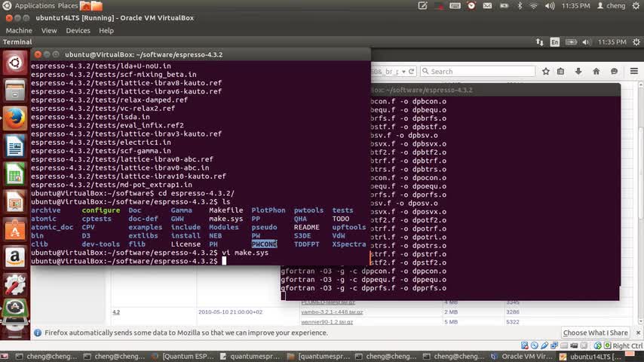Click the host folder launcher beside Places
644x362 pixels.
click(x=97, y=6)
